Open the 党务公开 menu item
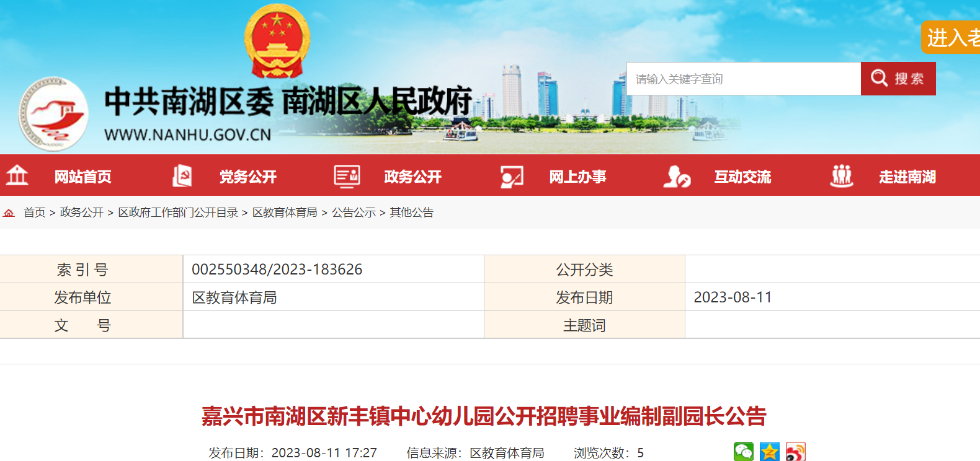Viewport: 980px width, 461px height. point(248,177)
